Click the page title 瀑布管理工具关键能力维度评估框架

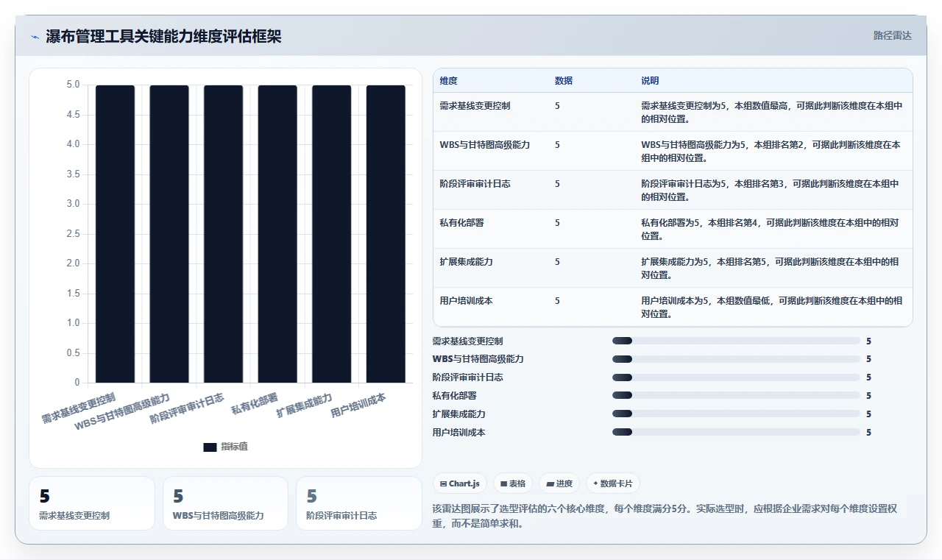[x=163, y=36]
